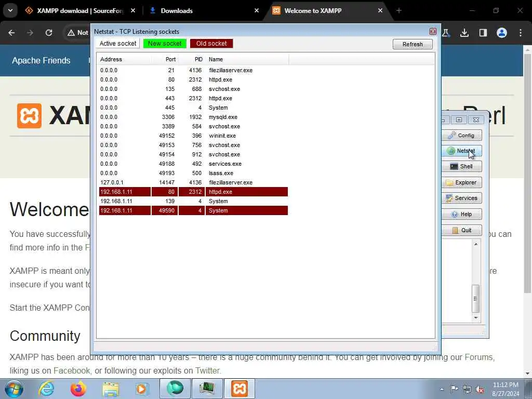
Task: Open Help in XAMPP Control Panel
Action: 461,214
